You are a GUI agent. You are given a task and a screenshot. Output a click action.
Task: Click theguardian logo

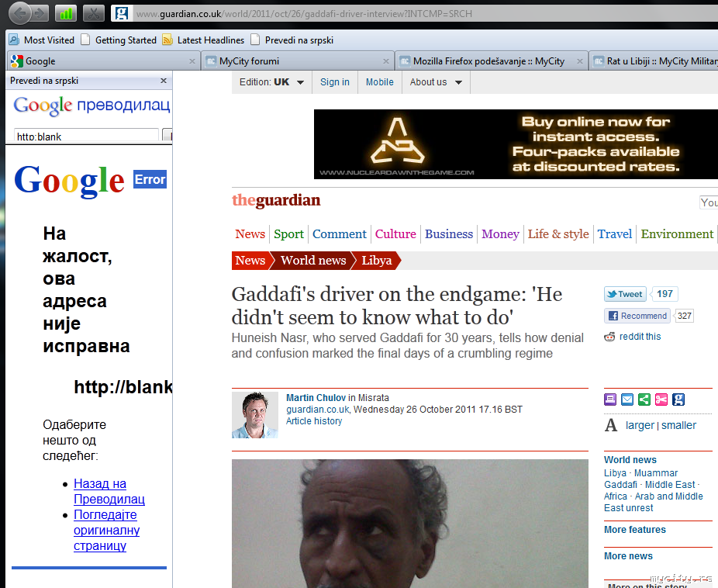tap(276, 200)
